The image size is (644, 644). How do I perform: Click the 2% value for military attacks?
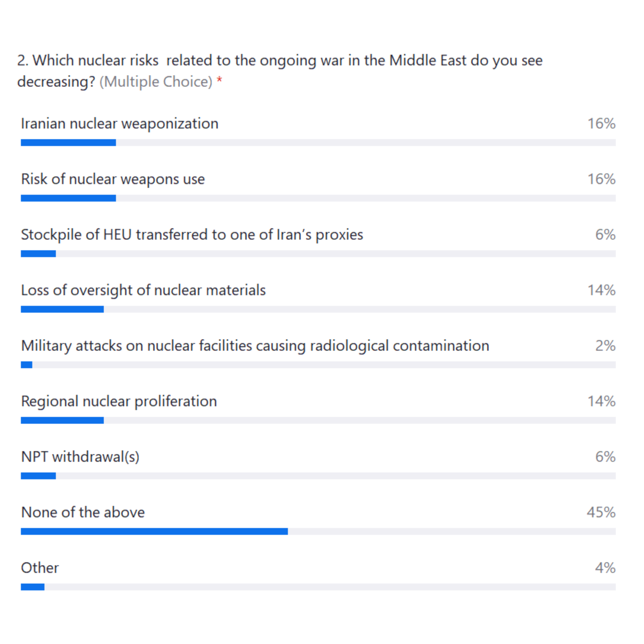(x=605, y=346)
